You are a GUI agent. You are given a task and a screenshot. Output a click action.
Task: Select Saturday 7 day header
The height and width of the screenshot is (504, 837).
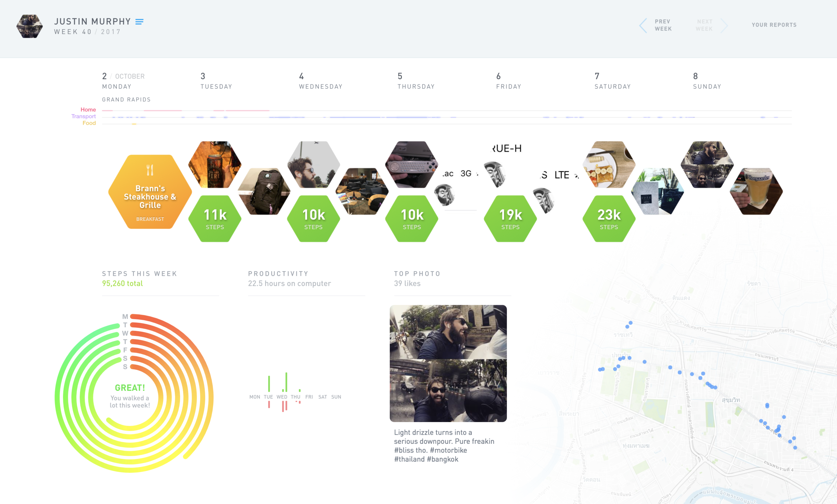612,81
